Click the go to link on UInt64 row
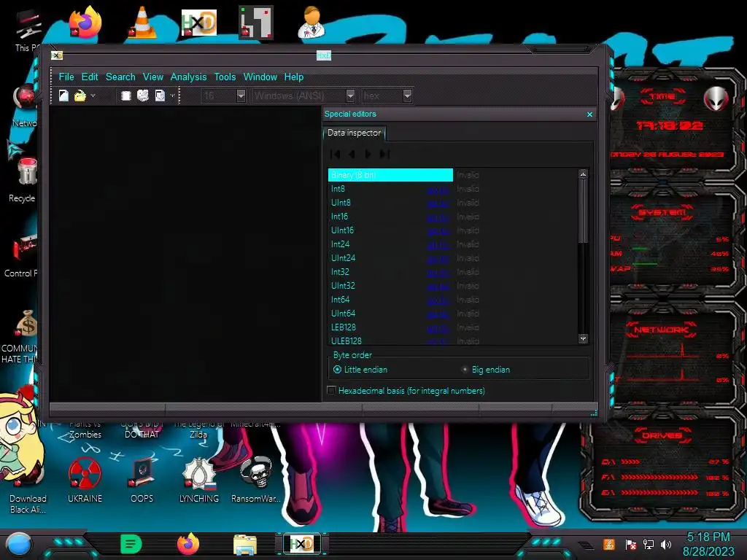The height and width of the screenshot is (560, 747). coord(438,314)
